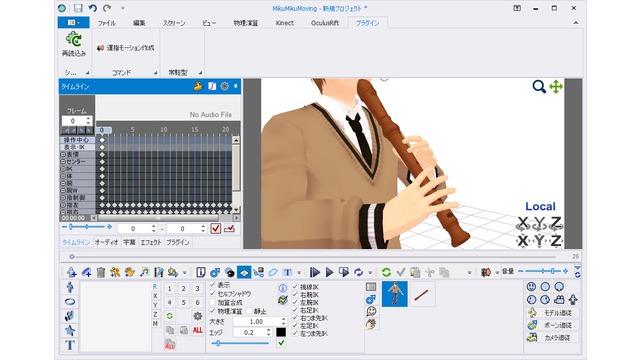Click the pin icon on timeline panel
This screenshot has height=360, width=640.
pos(236,86)
